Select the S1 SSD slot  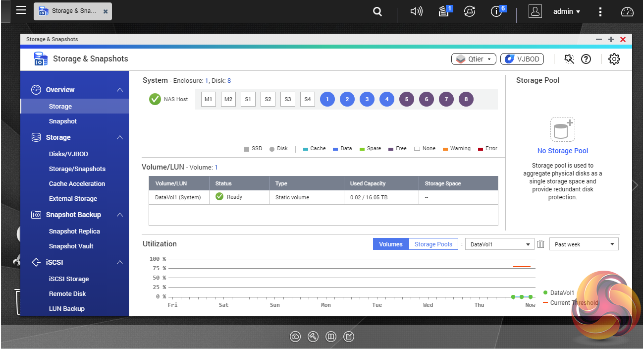pos(248,99)
